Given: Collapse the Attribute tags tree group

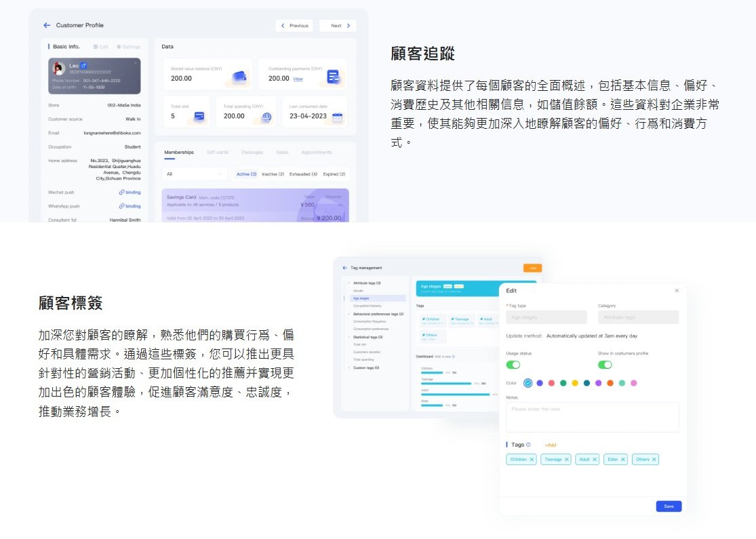Looking at the screenshot, I should [349, 283].
